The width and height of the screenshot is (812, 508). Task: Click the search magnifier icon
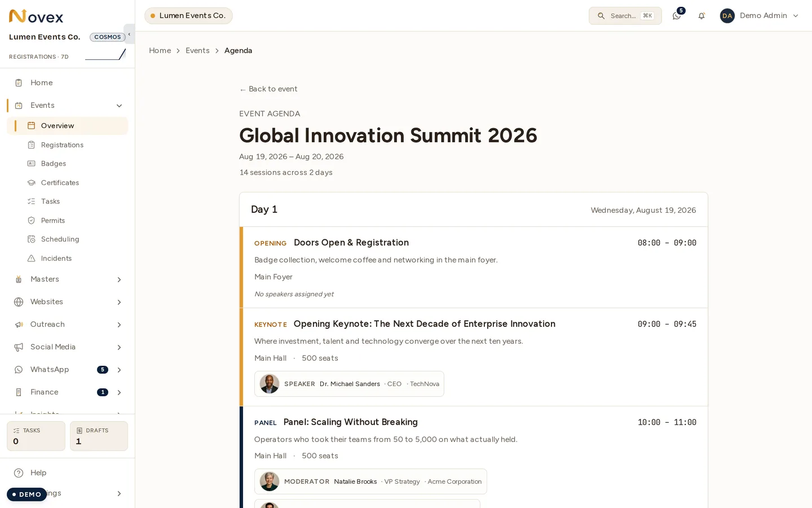click(x=601, y=16)
